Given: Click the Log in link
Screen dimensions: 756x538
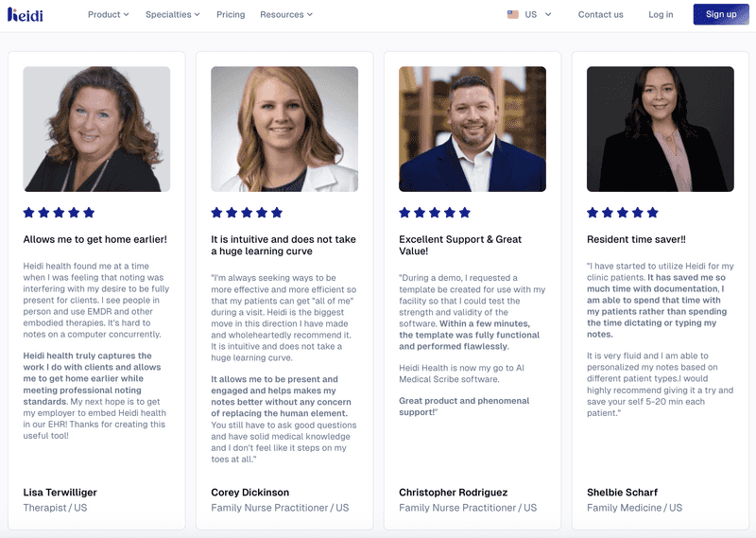Looking at the screenshot, I should pos(661,14).
